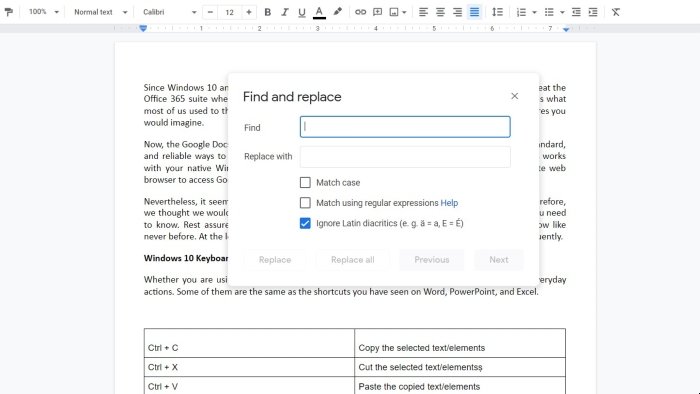
Task: Click the font size 12 field
Action: coord(229,12)
